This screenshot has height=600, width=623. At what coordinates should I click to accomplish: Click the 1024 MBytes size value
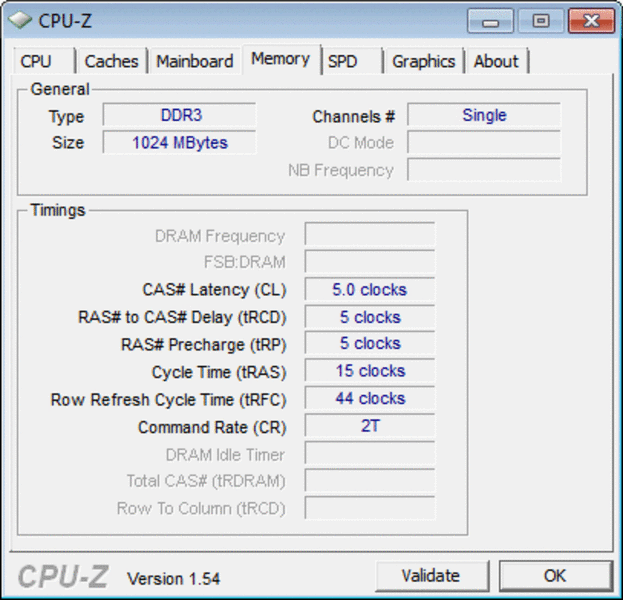(180, 142)
